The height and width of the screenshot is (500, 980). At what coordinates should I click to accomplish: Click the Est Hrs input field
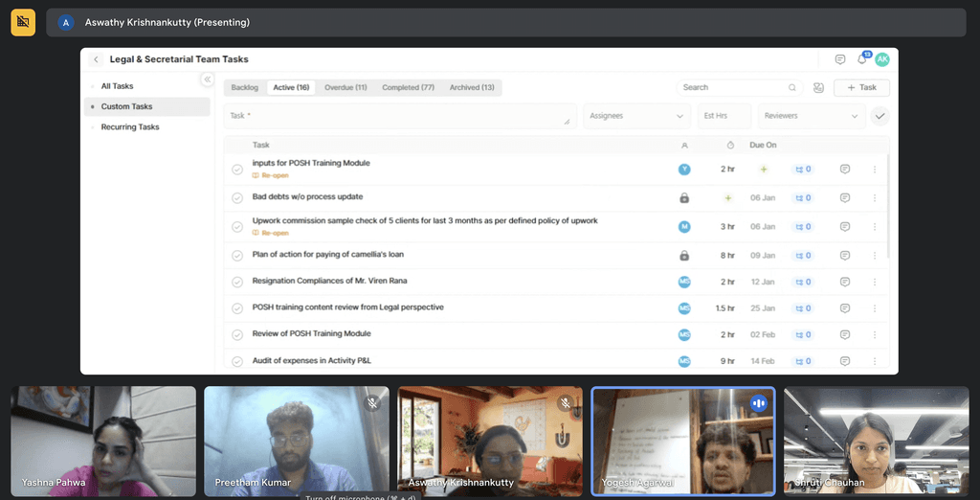coord(724,116)
